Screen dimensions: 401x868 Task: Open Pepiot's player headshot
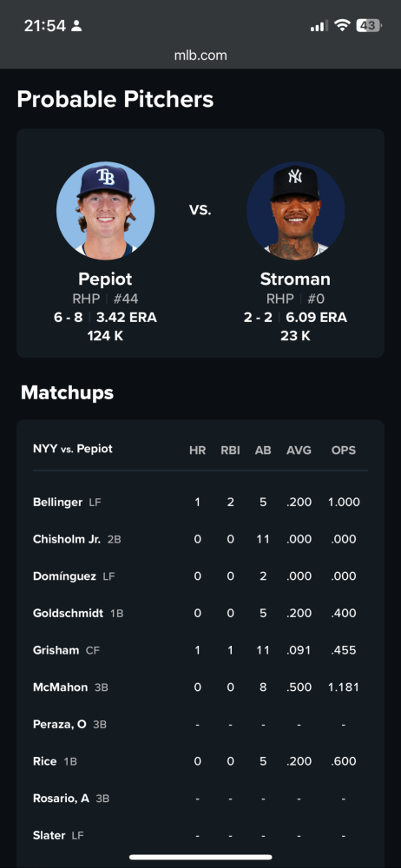coord(105,211)
